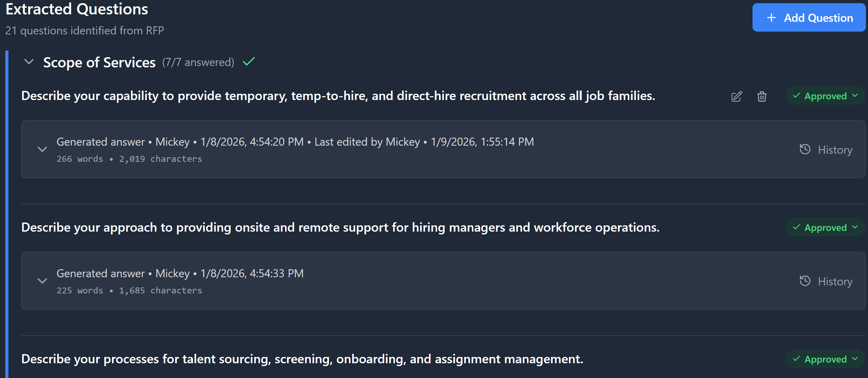Expand the 225-word generated answer
Image resolution: width=868 pixels, height=378 pixels.
click(42, 281)
